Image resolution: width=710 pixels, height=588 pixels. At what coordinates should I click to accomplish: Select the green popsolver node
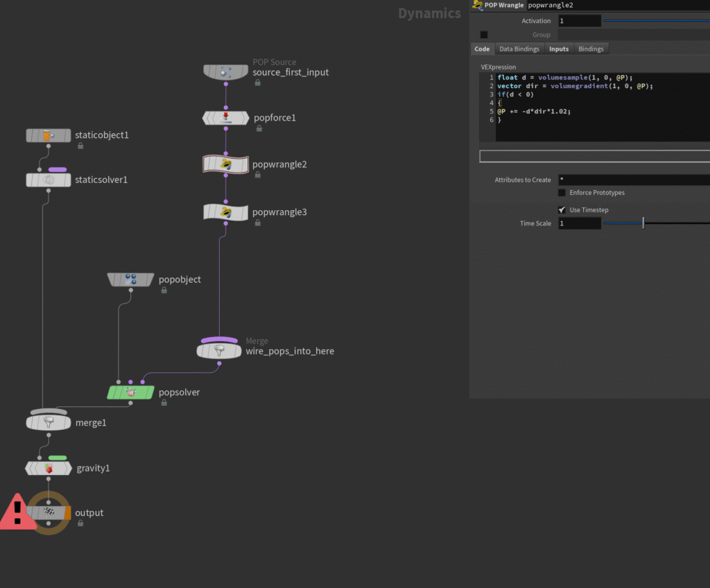[x=130, y=392]
